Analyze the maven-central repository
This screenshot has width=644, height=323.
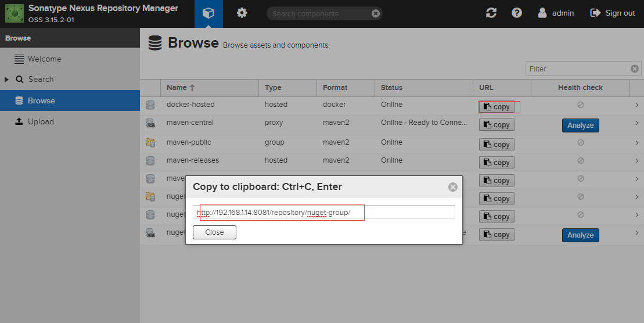click(580, 125)
